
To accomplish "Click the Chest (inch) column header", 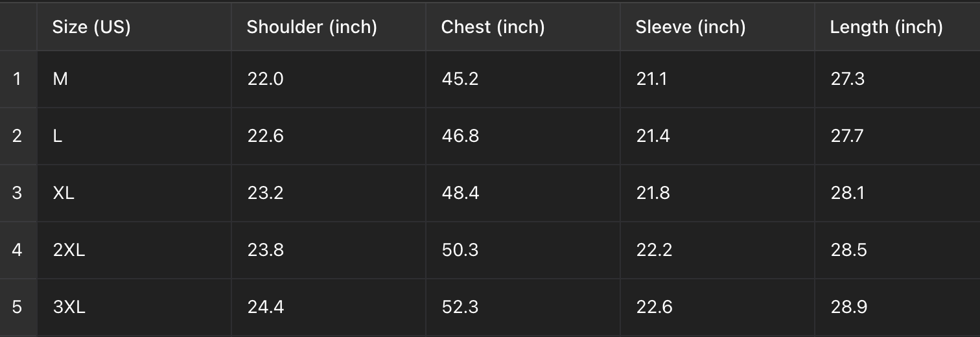I will [523, 27].
